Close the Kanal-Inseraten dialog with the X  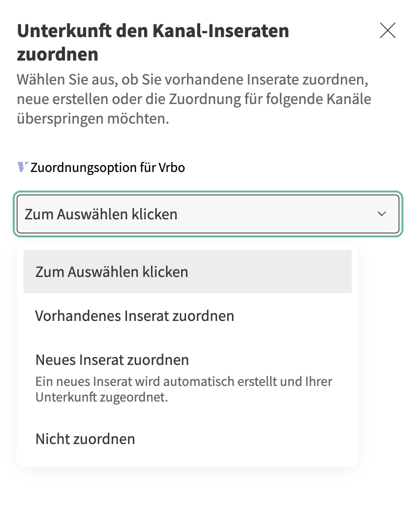(x=387, y=30)
